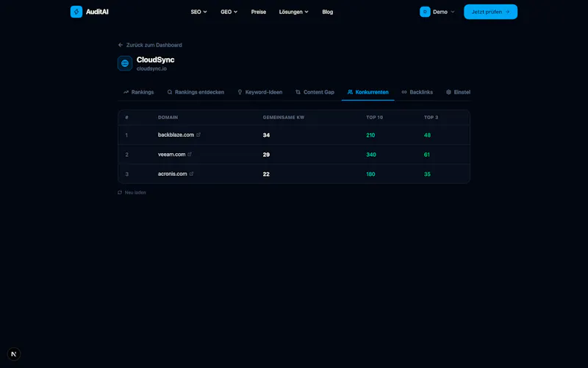Click the Konkurrenten people icon
This screenshot has width=588, height=368.
tap(351, 92)
